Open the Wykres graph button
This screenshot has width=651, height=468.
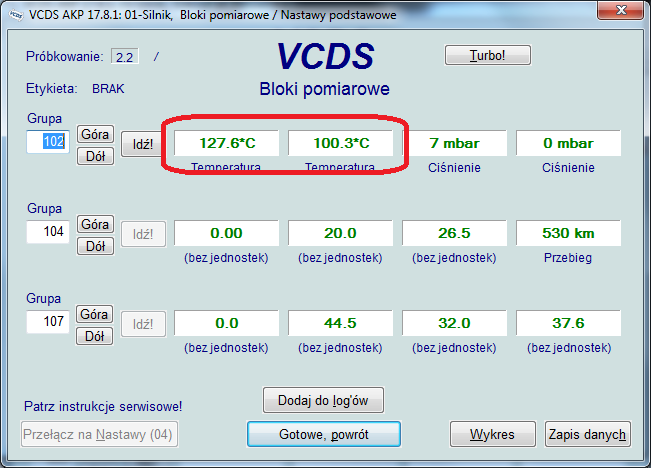coord(493,434)
